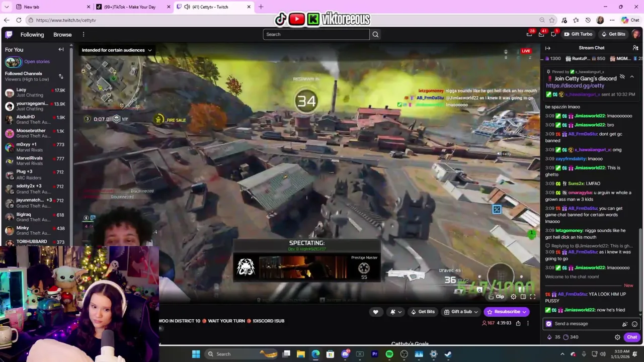Viewport: 644px width, 362px height.
Task: Open the Following page
Action: 32,35
